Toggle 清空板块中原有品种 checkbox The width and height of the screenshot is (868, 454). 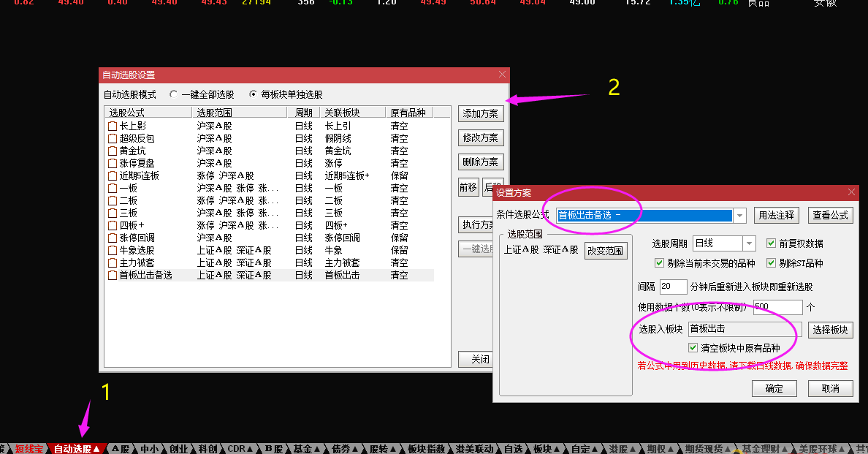click(693, 348)
